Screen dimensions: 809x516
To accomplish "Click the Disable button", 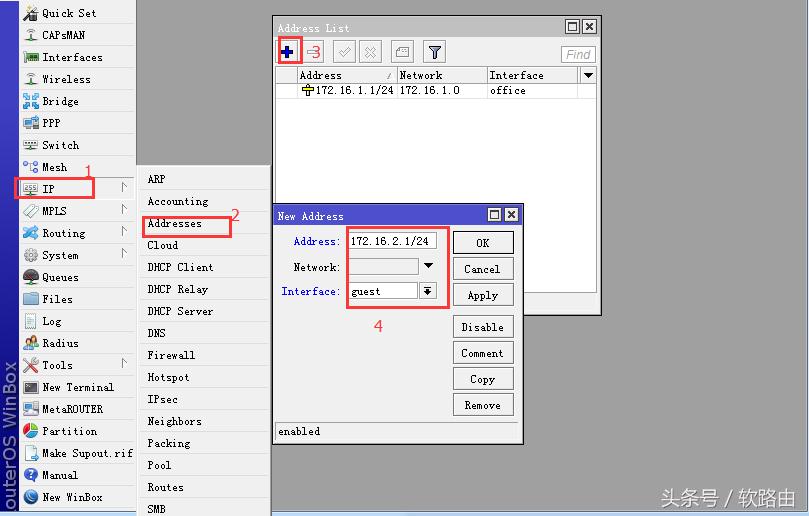I will click(x=483, y=327).
